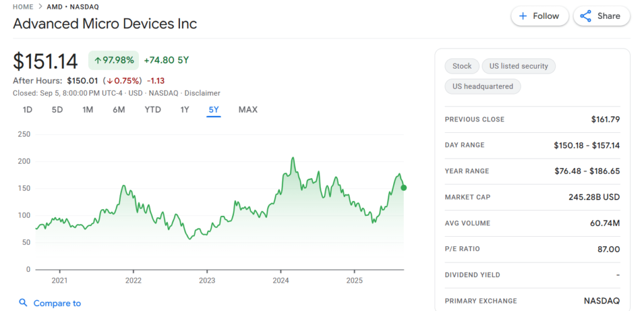Viewport: 644px width, 311px height.
Task: Click the 2024 x-axis label
Action: click(x=280, y=281)
